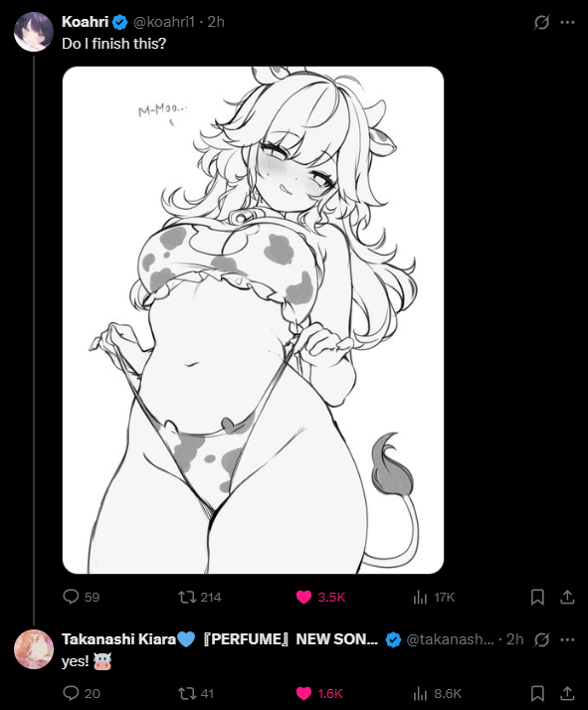Unlike Kiara's reply with 1.6K likes
This screenshot has width=588, height=710.
319,693
